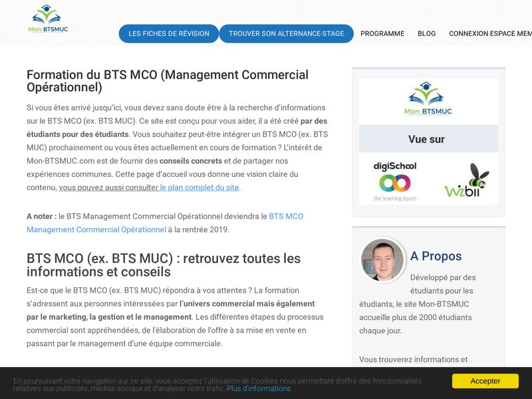Open the Wizbii bee logo in the sidebar
Viewport: 532px width, 399px height.
tap(467, 180)
